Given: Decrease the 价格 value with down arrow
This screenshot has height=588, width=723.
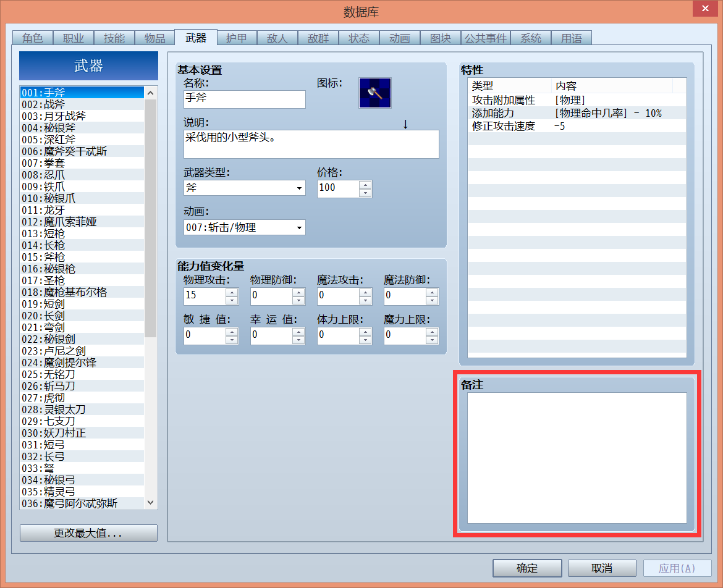Looking at the screenshot, I should (365, 193).
